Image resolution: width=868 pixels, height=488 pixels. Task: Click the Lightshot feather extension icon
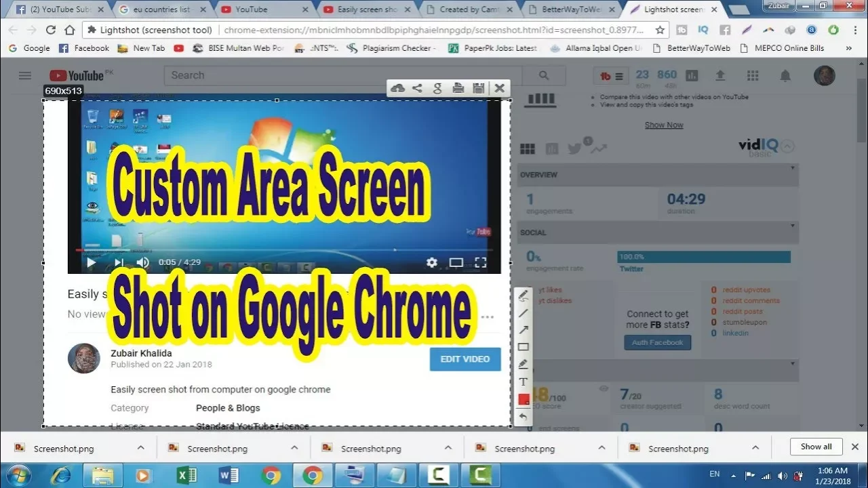click(747, 30)
